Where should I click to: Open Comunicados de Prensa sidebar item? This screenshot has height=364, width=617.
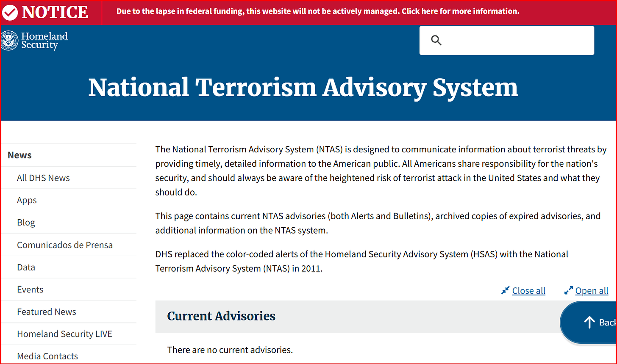point(65,245)
